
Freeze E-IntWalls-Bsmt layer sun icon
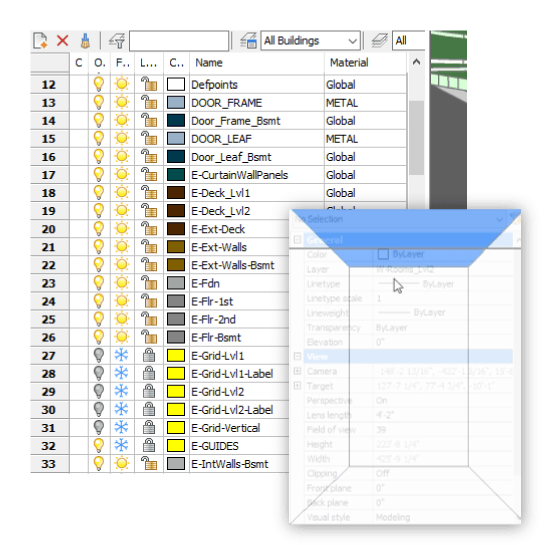[x=122, y=464]
